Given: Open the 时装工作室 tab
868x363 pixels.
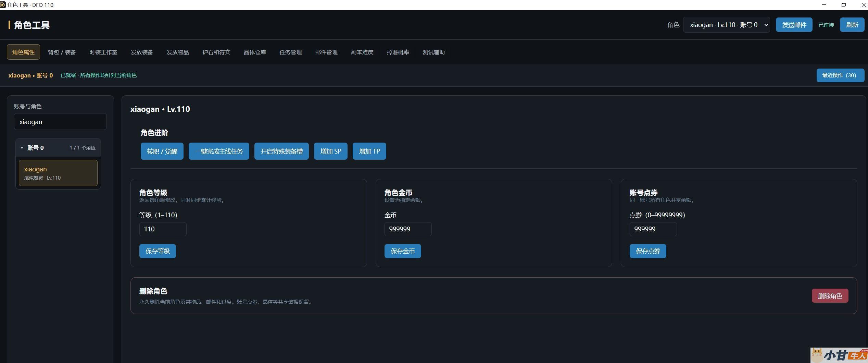Looking at the screenshot, I should point(103,52).
